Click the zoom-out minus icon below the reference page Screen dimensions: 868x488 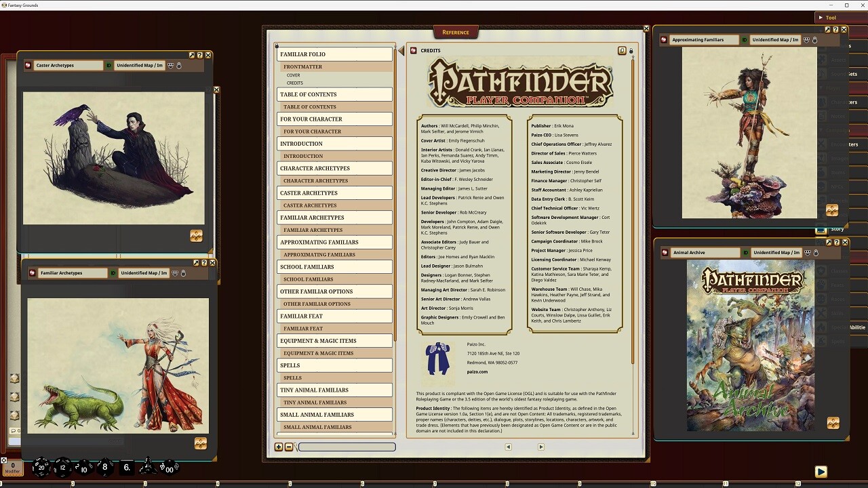(289, 447)
